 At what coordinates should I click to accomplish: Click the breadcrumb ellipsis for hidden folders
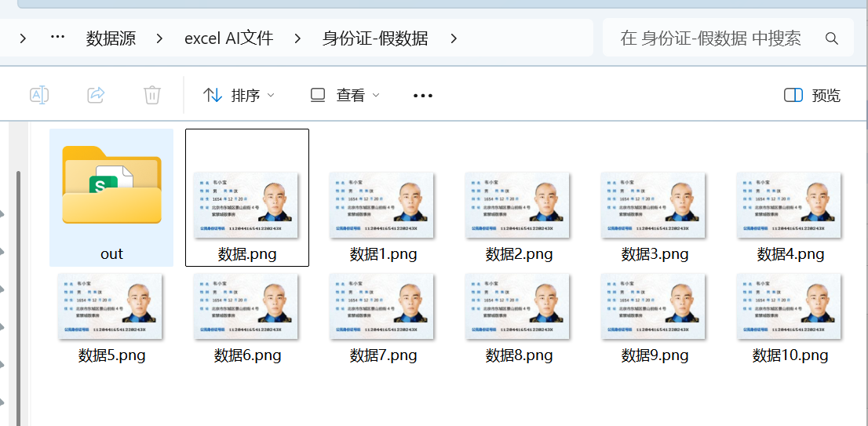click(57, 38)
